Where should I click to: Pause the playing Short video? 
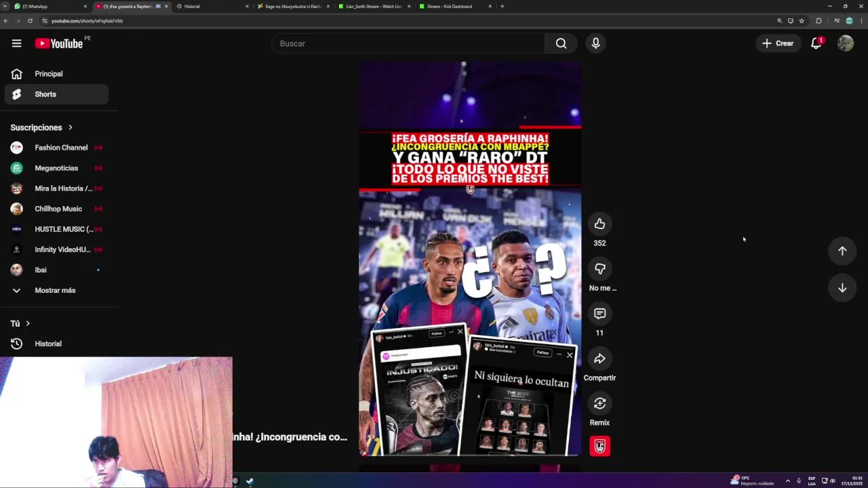[470, 258]
